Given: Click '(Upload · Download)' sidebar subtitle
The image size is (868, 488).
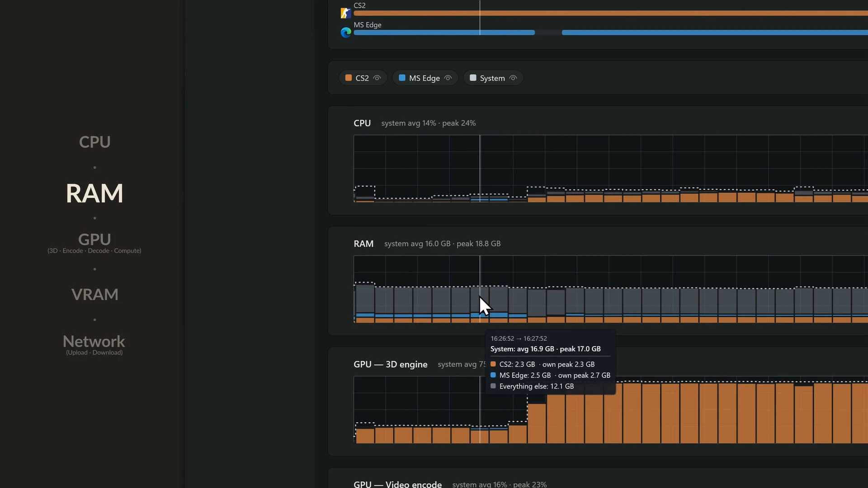Looking at the screenshot, I should pyautogui.click(x=94, y=352).
